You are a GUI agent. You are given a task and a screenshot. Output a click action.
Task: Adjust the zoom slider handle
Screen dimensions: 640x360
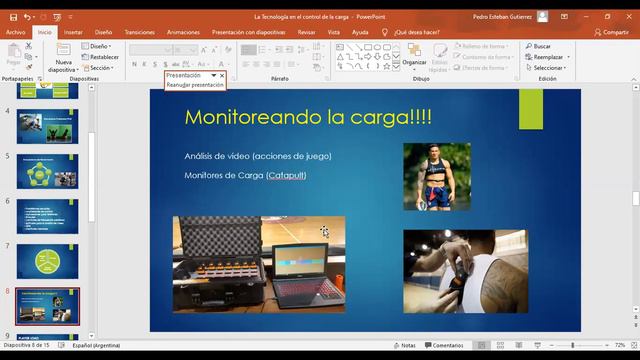[x=573, y=345]
